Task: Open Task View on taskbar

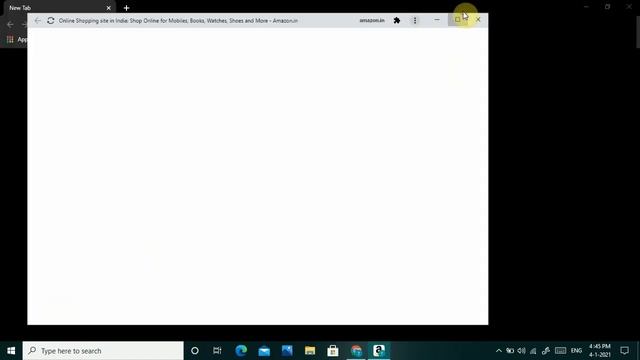Action: pos(217,351)
